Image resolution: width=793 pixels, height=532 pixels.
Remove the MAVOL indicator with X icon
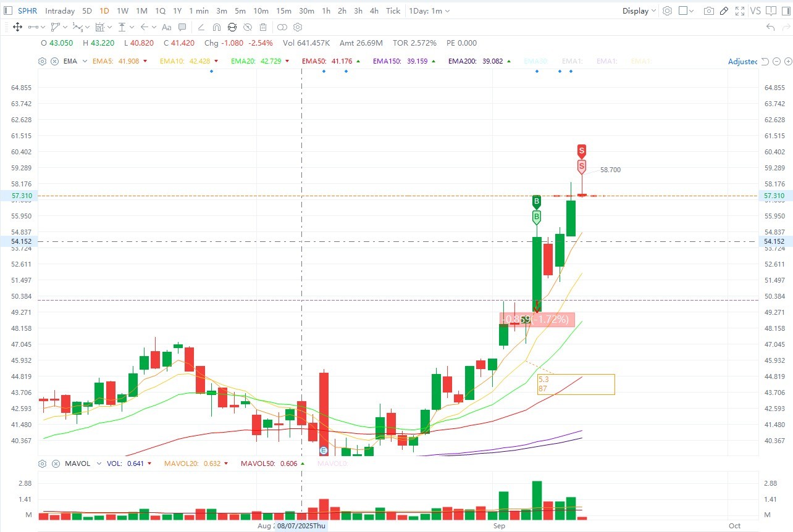(54, 463)
